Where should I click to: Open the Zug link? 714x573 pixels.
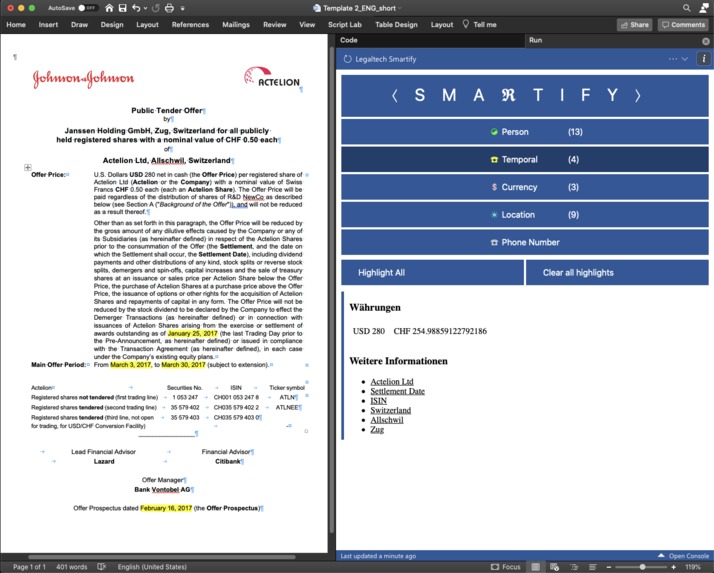pos(377,429)
